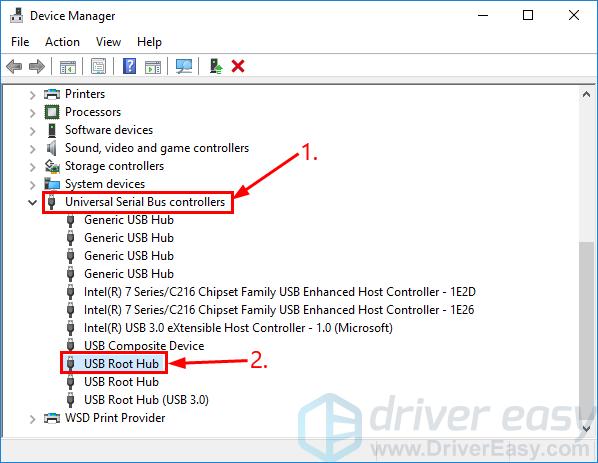
Task: Expand Sound, video and game controllers
Action: pyautogui.click(x=32, y=148)
